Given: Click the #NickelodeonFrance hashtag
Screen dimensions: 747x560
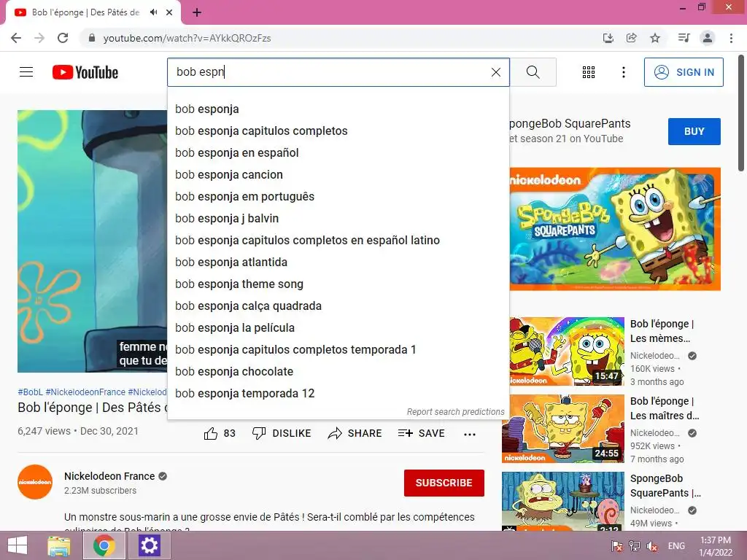Looking at the screenshot, I should point(85,392).
